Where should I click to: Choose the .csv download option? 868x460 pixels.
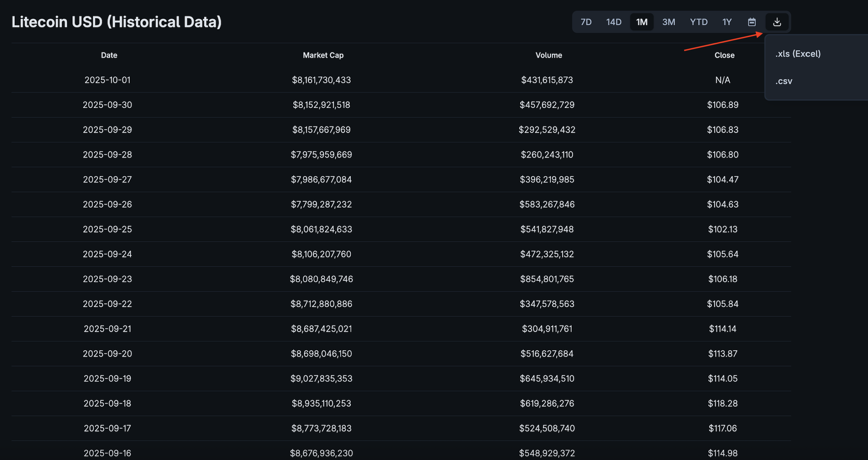click(784, 81)
